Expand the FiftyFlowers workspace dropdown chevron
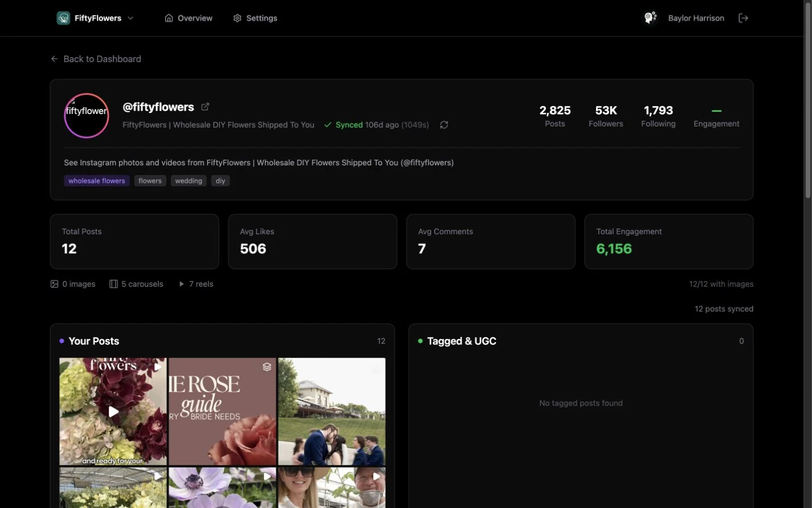Viewport: 812px width, 508px height. (x=130, y=18)
